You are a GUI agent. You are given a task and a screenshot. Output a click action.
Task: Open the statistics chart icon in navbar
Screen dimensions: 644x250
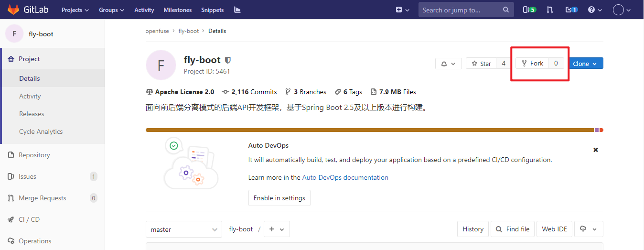coord(237,10)
